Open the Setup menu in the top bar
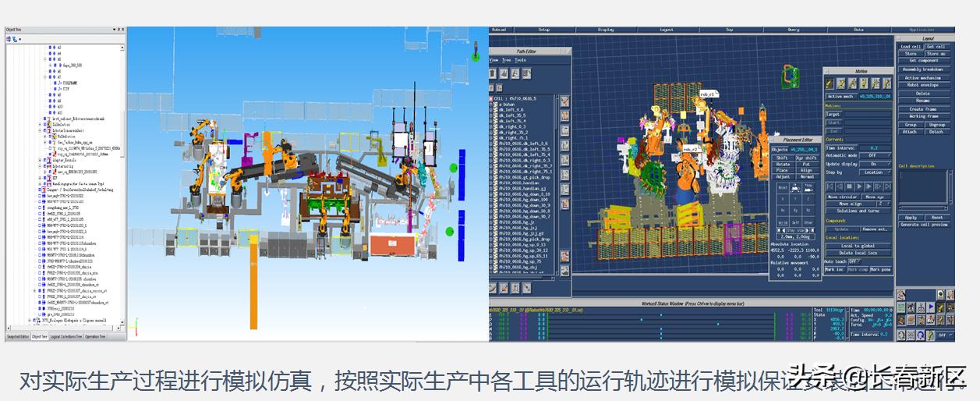Image resolution: width=980 pixels, height=401 pixels. 543,30
